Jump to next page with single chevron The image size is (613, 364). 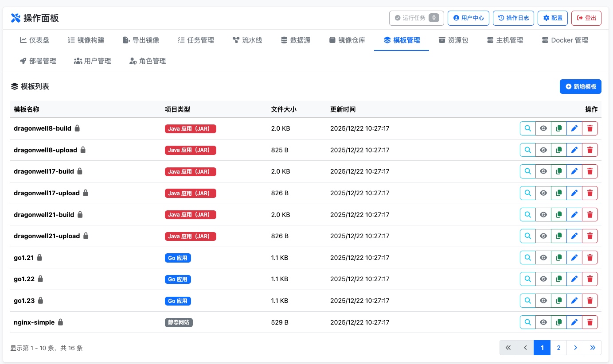575,348
